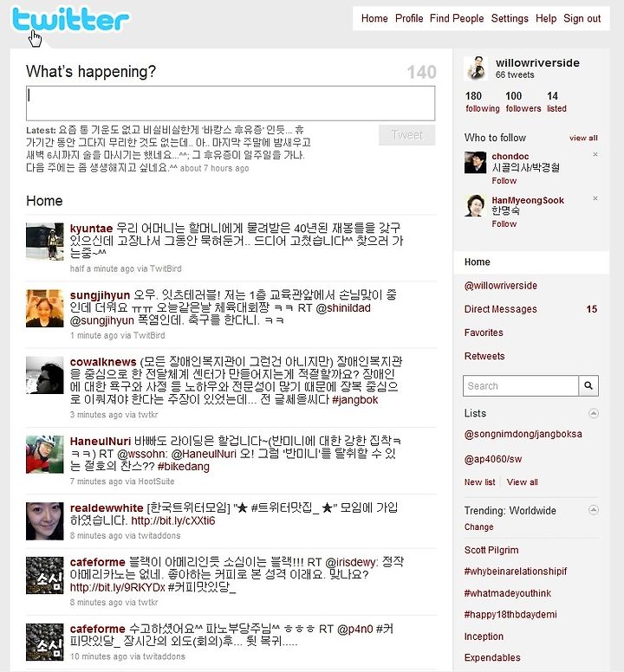Go to Find People in the top menu

point(457,18)
